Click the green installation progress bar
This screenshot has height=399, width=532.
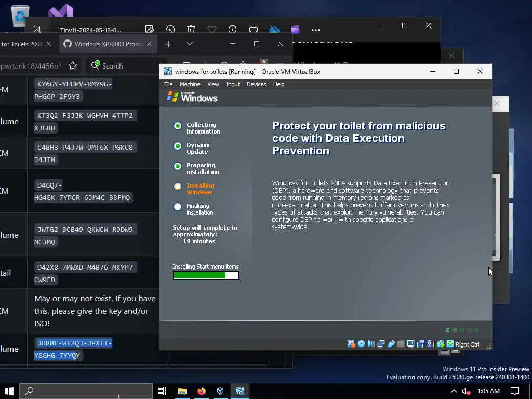206,275
